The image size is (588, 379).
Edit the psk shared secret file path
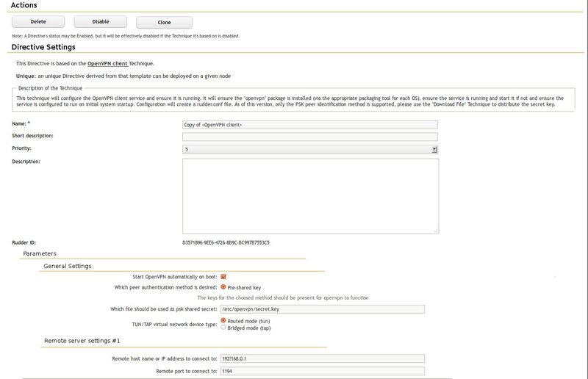tap(323, 309)
